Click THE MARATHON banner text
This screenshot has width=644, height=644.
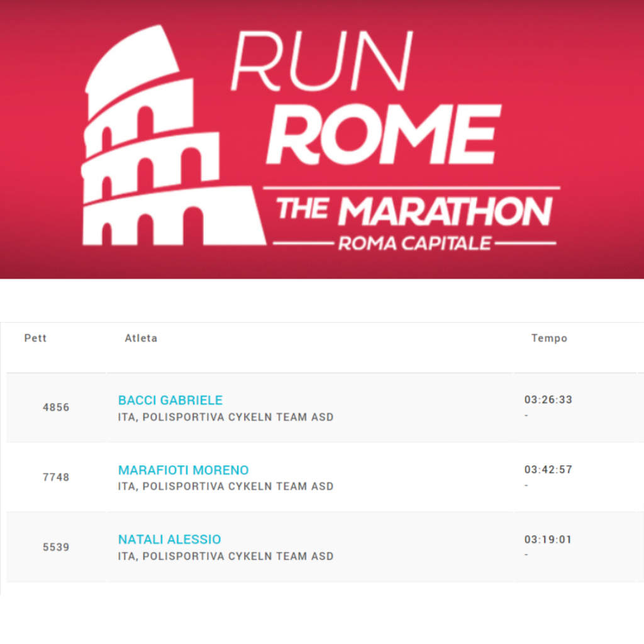(x=414, y=211)
